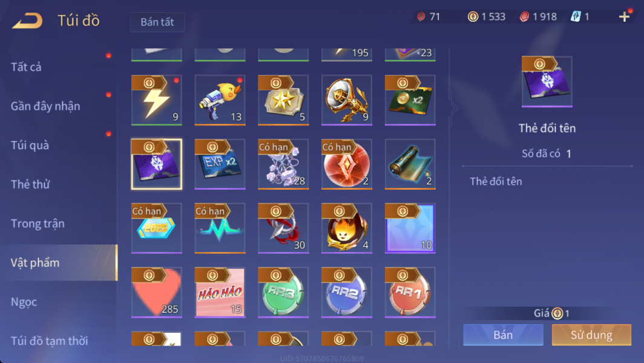The height and width of the screenshot is (363, 644).
Task: Select the red heart item with 285
Action: click(157, 292)
